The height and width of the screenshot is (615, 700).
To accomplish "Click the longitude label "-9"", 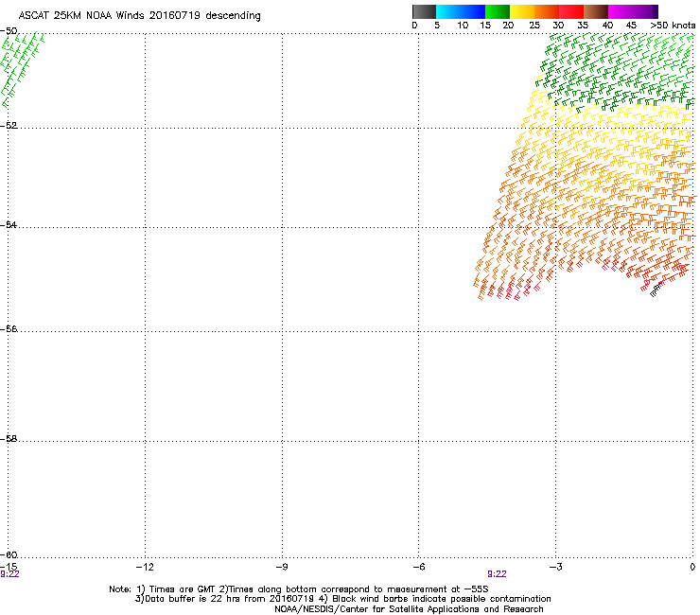I will (x=281, y=567).
